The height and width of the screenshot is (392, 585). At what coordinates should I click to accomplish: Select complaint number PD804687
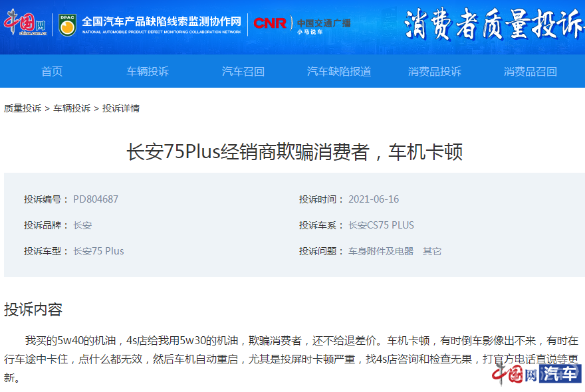96,199
